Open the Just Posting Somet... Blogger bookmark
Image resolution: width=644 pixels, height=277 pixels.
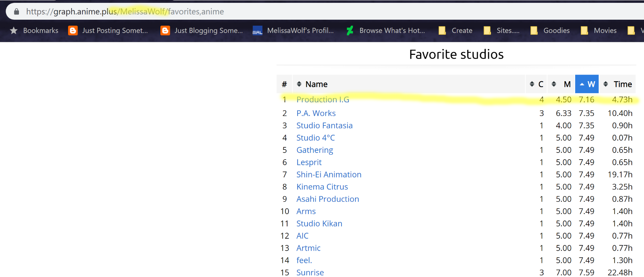108,31
